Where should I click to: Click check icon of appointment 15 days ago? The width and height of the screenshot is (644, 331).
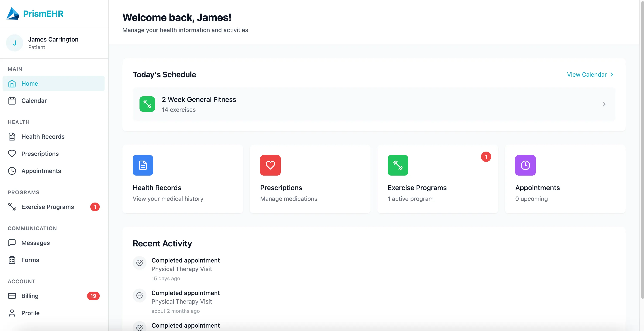click(x=139, y=263)
